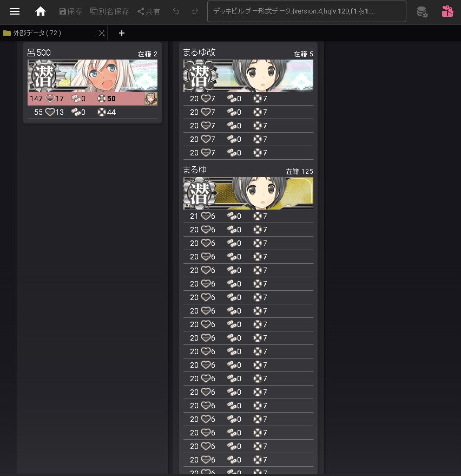Click armor icon on level 147 row
Screen dimensions: 461x476
coord(76,99)
